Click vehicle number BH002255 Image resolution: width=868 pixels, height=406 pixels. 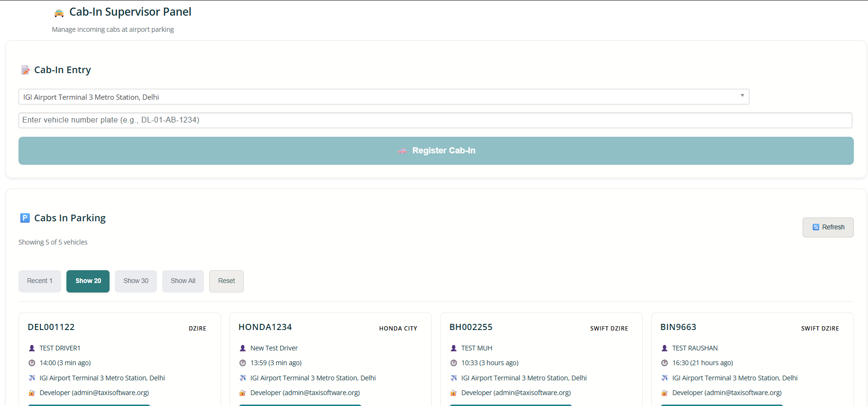[x=471, y=327]
